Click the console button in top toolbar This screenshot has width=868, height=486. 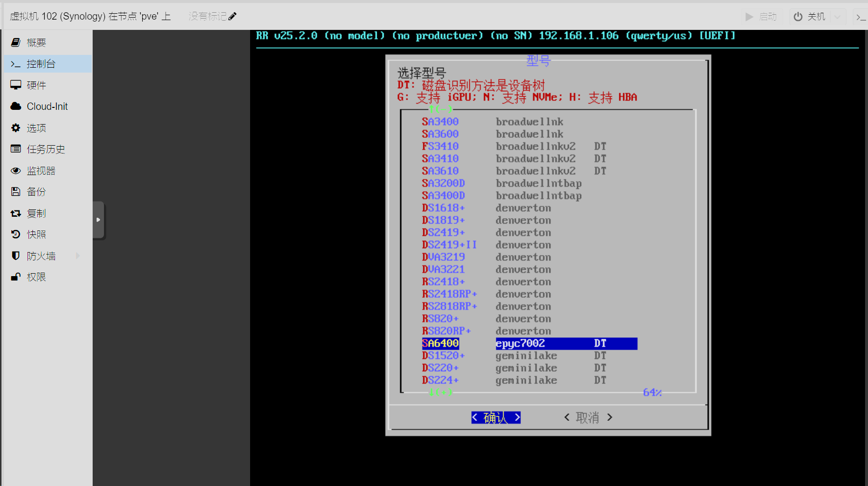(861, 17)
